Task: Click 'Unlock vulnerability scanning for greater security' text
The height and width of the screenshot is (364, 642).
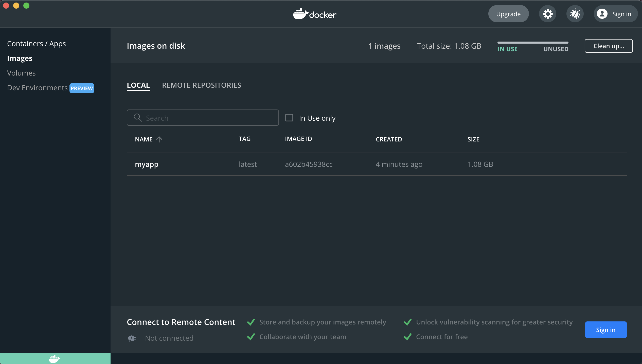Action: (494, 322)
